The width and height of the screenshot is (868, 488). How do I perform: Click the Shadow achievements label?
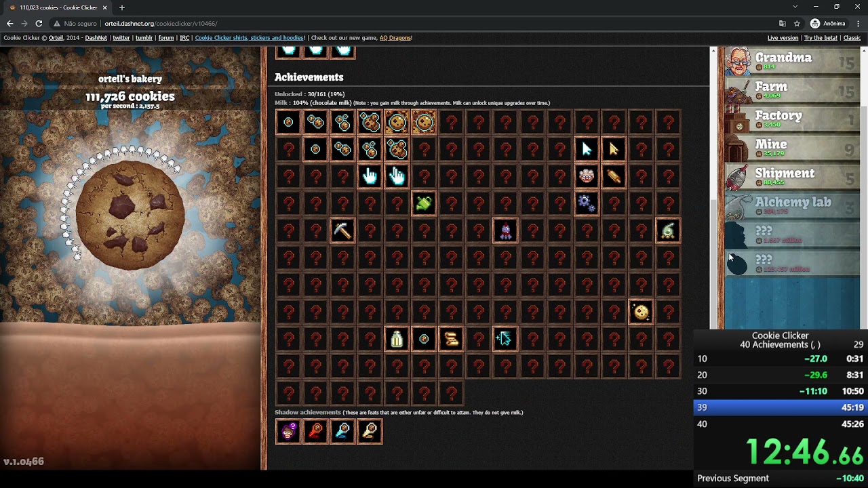coord(308,412)
